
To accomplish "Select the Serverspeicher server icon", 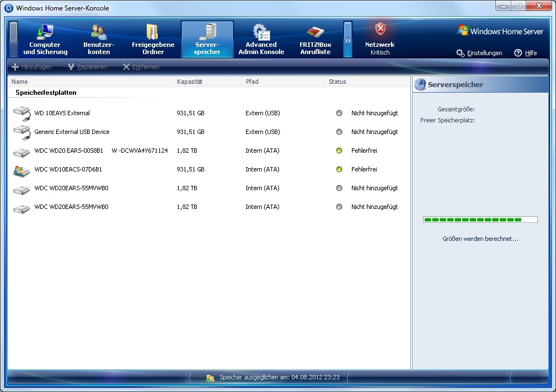I will click(x=207, y=32).
